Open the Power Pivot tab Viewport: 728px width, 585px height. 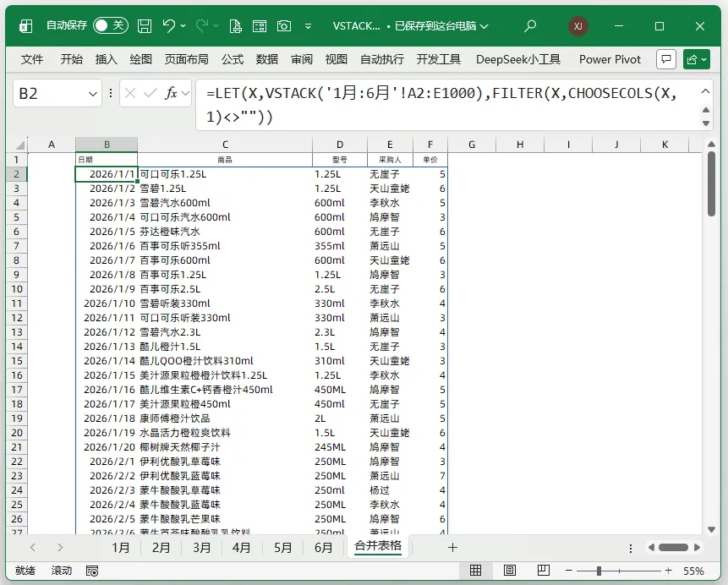[x=610, y=59]
